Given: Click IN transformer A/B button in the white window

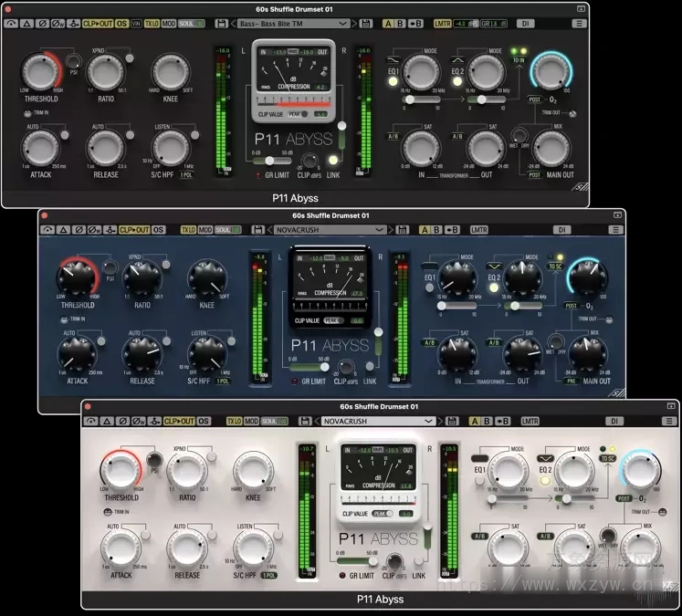Looking at the screenshot, I should click(479, 536).
